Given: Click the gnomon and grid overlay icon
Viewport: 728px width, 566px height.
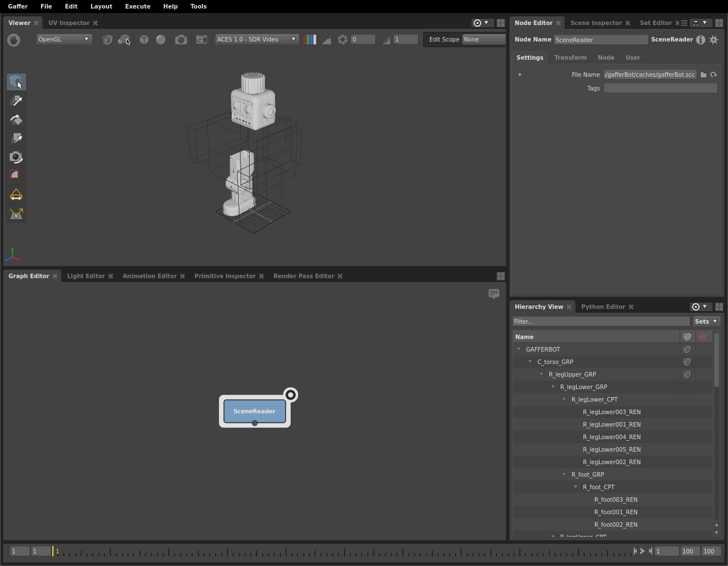Looking at the screenshot, I should [201, 39].
